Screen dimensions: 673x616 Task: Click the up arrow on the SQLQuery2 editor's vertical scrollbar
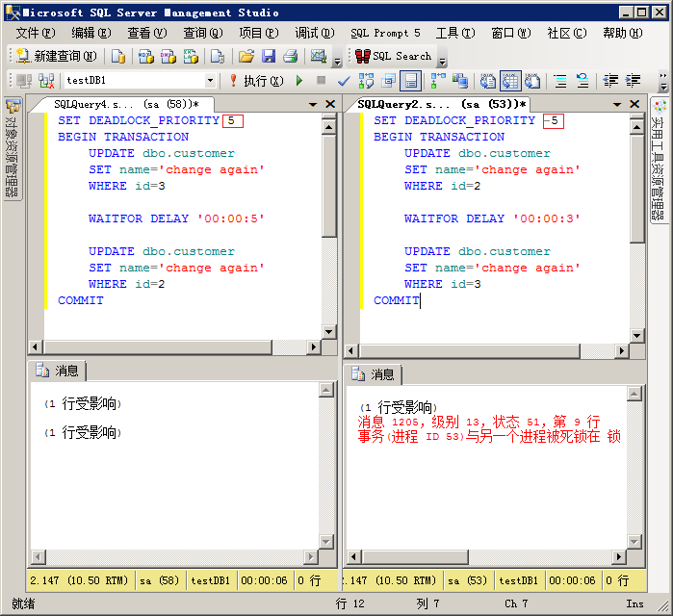pos(637,126)
